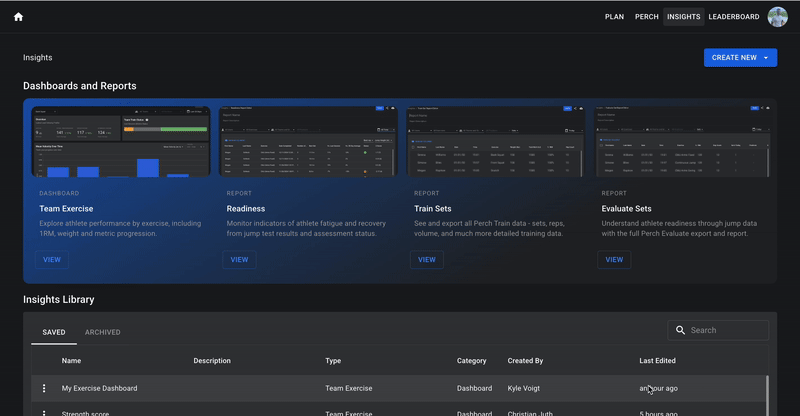Focus the Insights Library search field
The width and height of the screenshot is (800, 416).
[x=718, y=330]
